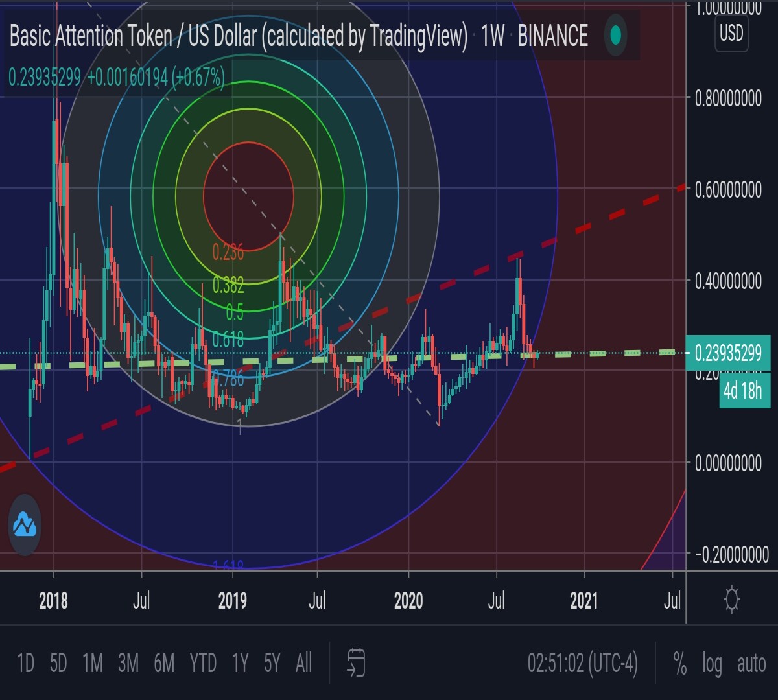Toggle percent scale mode
The image size is (778, 700).
pyautogui.click(x=679, y=663)
